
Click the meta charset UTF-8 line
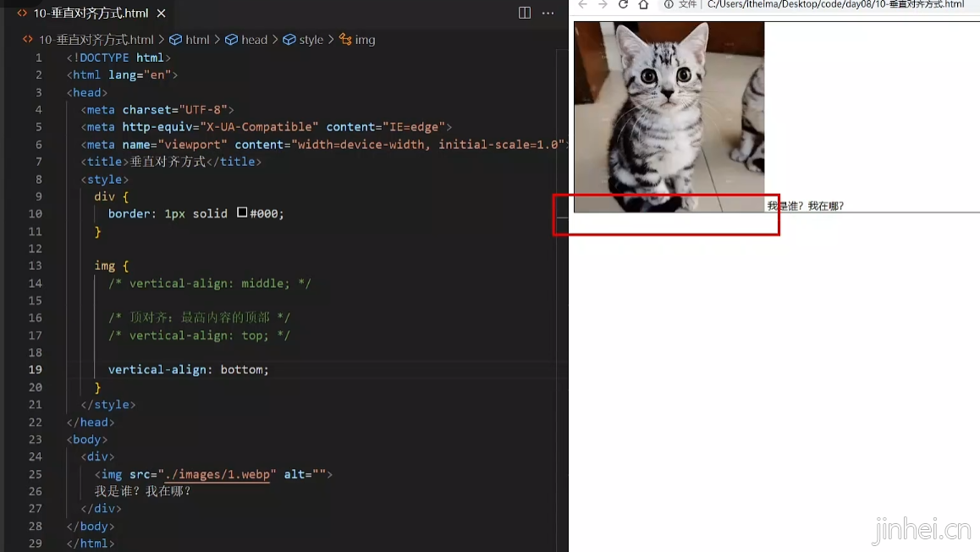[157, 110]
